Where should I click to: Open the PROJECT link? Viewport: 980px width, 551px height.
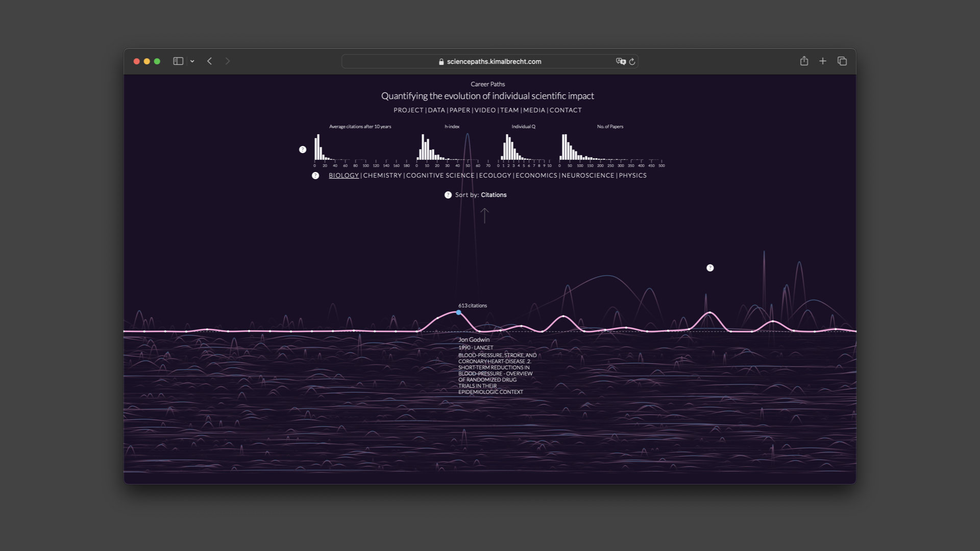click(x=408, y=110)
